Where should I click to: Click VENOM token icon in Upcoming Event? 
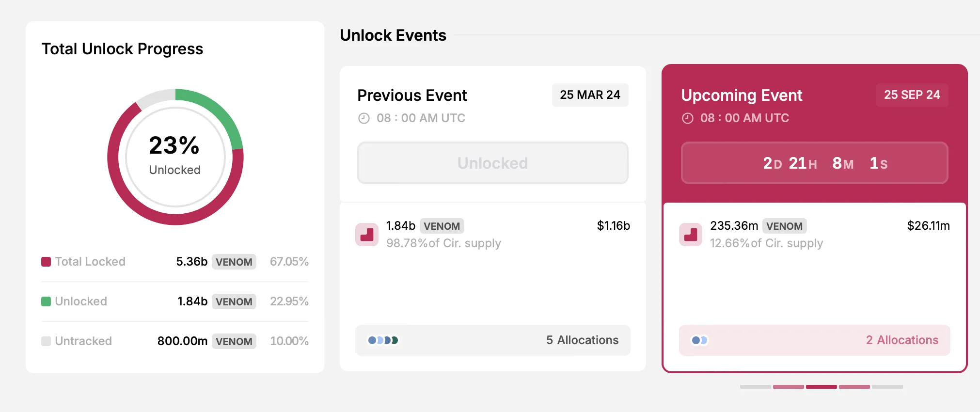click(x=691, y=235)
